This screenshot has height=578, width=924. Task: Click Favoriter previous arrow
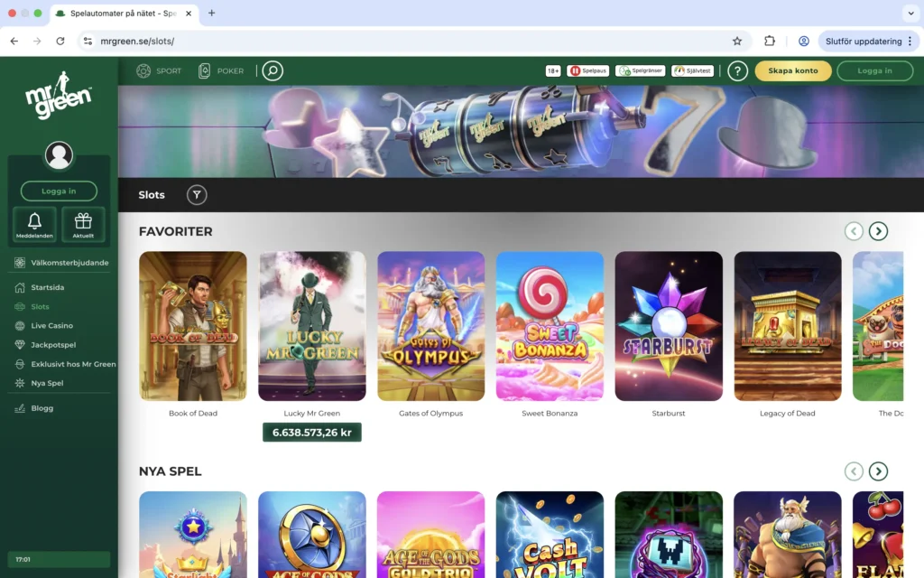coord(854,231)
